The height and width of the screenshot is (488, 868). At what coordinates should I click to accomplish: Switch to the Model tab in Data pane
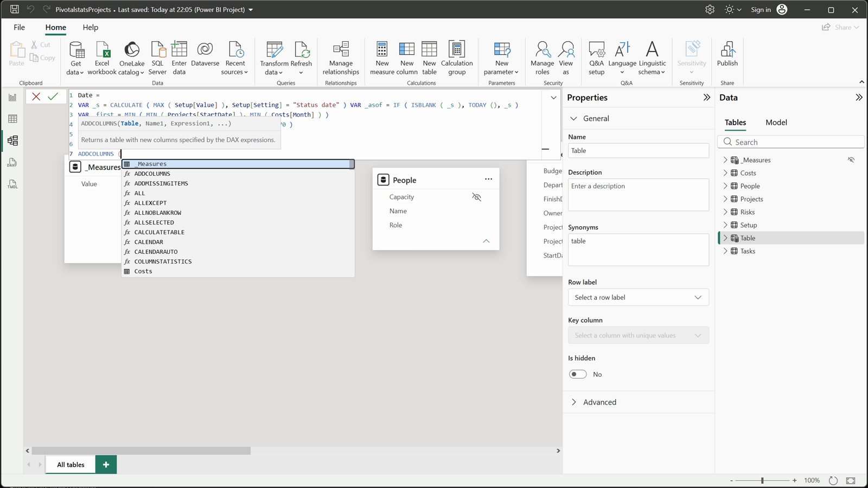click(x=776, y=123)
